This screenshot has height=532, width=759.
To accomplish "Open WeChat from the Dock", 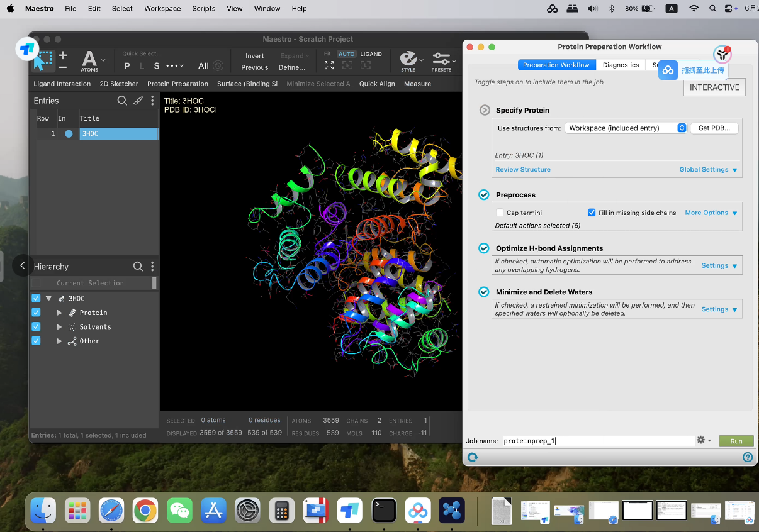I will coord(179,511).
